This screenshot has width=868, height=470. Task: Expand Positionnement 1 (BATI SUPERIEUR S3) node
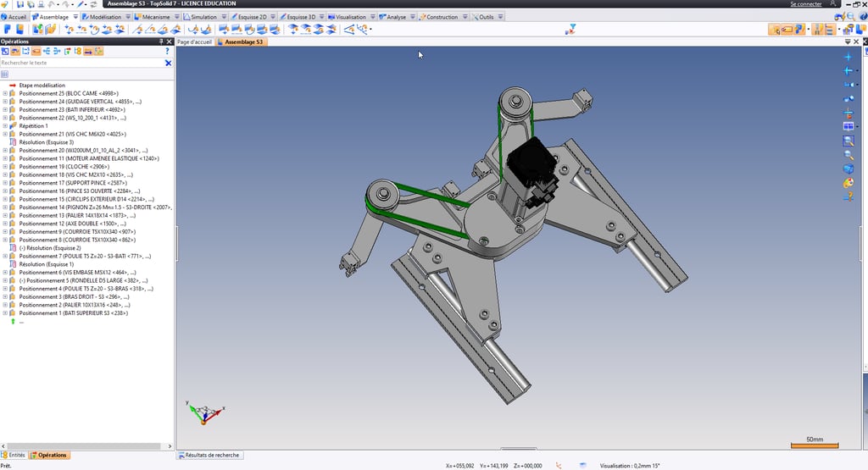[x=5, y=313]
